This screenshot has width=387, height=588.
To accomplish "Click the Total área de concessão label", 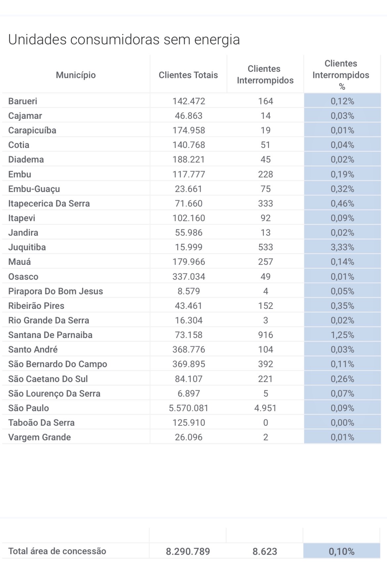I will pos(57,551).
